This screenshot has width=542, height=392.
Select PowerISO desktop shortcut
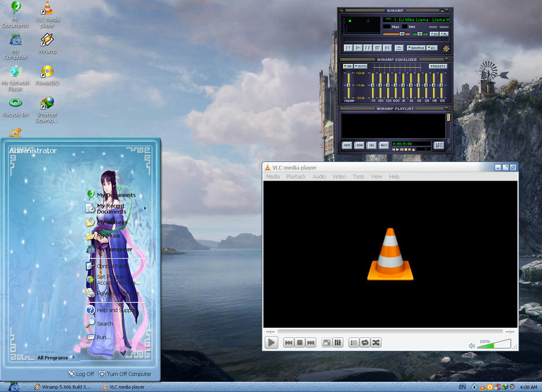click(47, 75)
